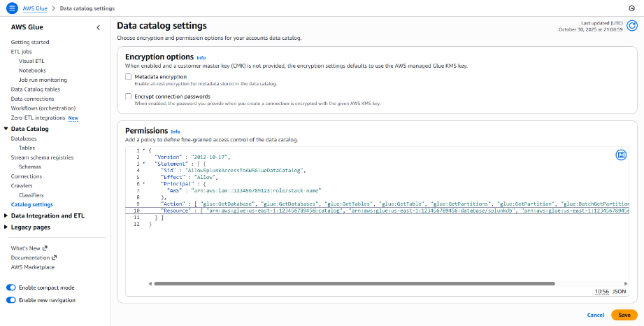Toggle Enable compact mode switch

tap(11, 288)
